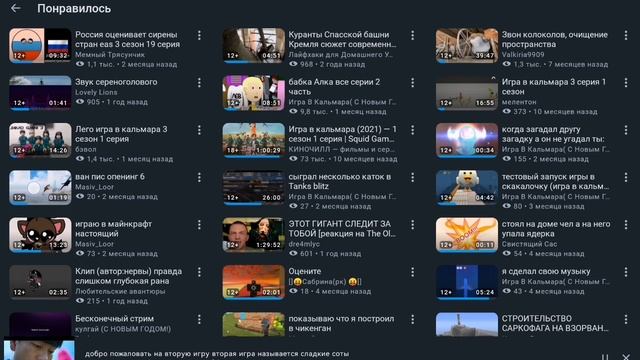Viewport: 640px width, 360px height.
Task: Open the 1:00:29 Squid Game episode thumbnail
Action: click(x=253, y=140)
